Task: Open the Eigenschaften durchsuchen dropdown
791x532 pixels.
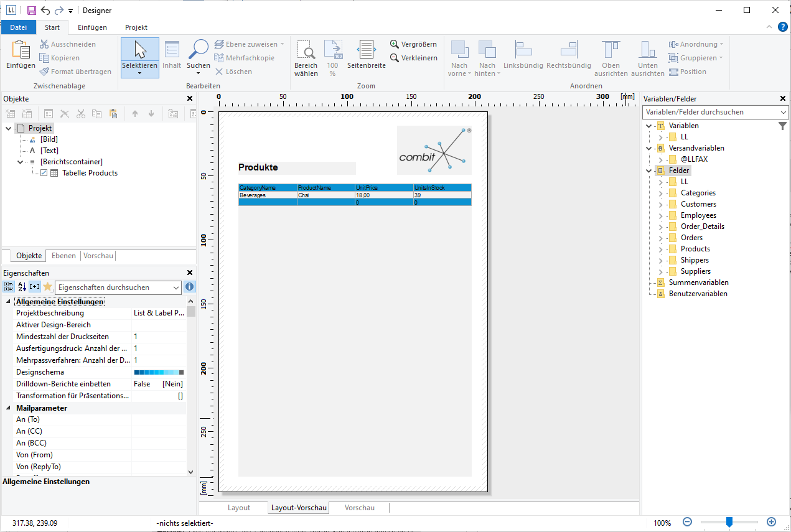Action: pyautogui.click(x=176, y=287)
